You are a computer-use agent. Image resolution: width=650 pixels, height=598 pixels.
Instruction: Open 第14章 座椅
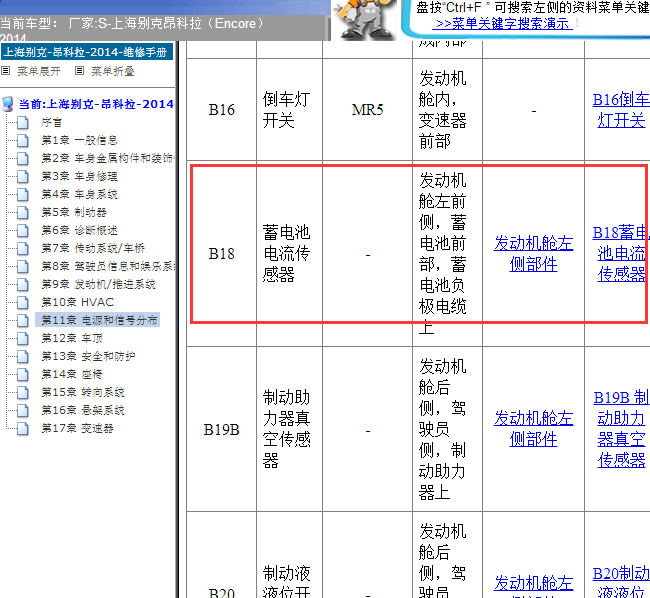pyautogui.click(x=72, y=374)
